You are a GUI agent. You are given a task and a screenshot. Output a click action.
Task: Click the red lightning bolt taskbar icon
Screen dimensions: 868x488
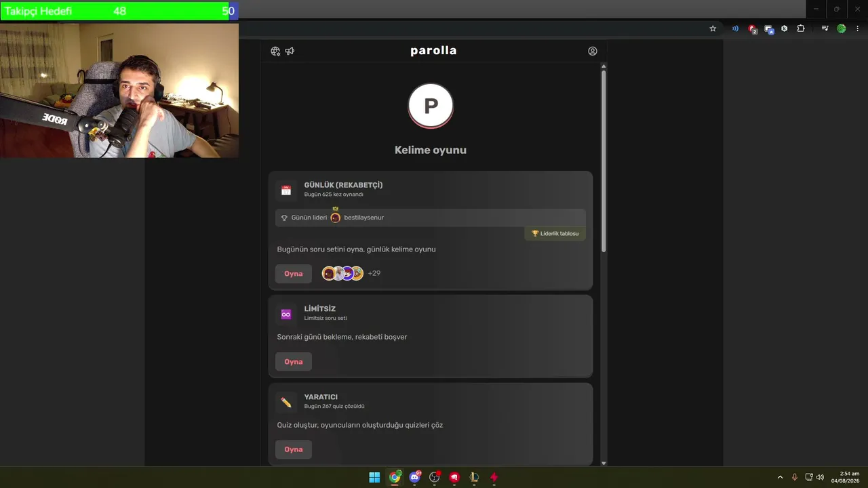494,477
